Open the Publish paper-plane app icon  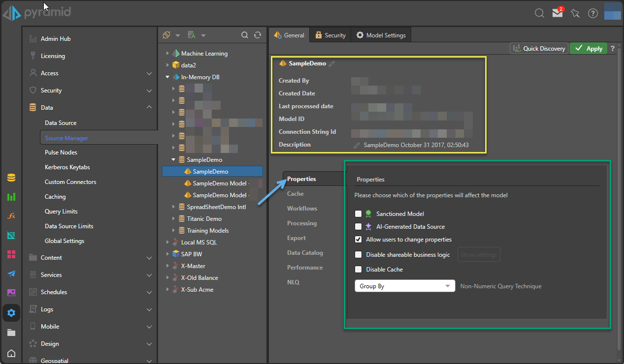[x=11, y=273]
